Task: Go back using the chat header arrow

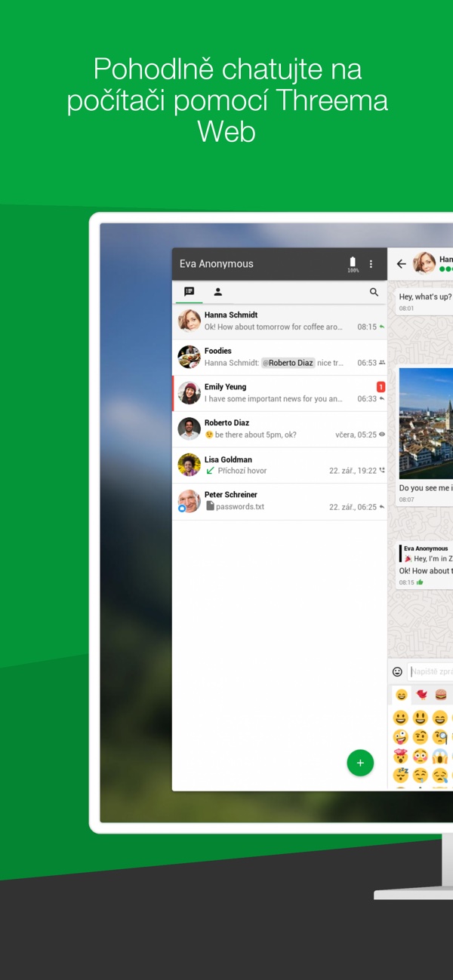Action: (x=401, y=264)
